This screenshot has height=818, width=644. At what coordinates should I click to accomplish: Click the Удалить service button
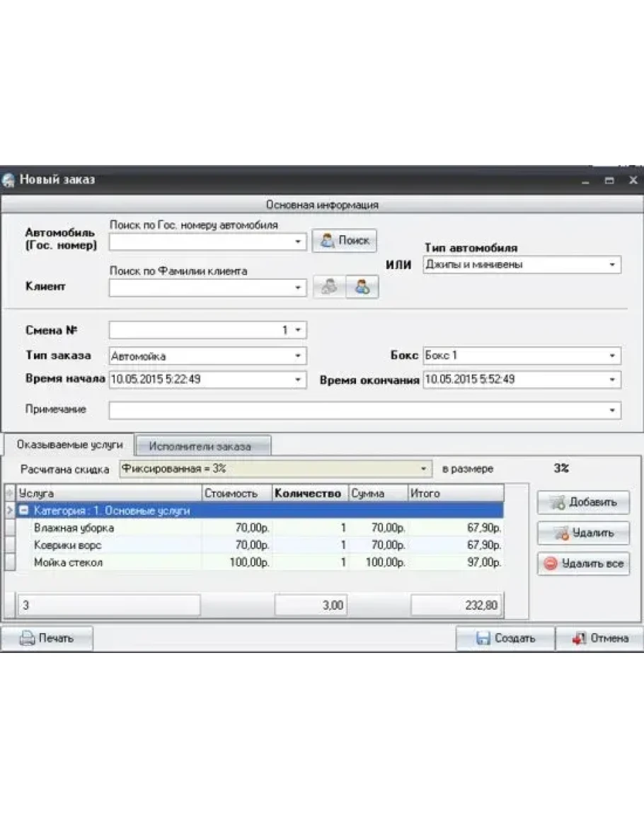(583, 533)
